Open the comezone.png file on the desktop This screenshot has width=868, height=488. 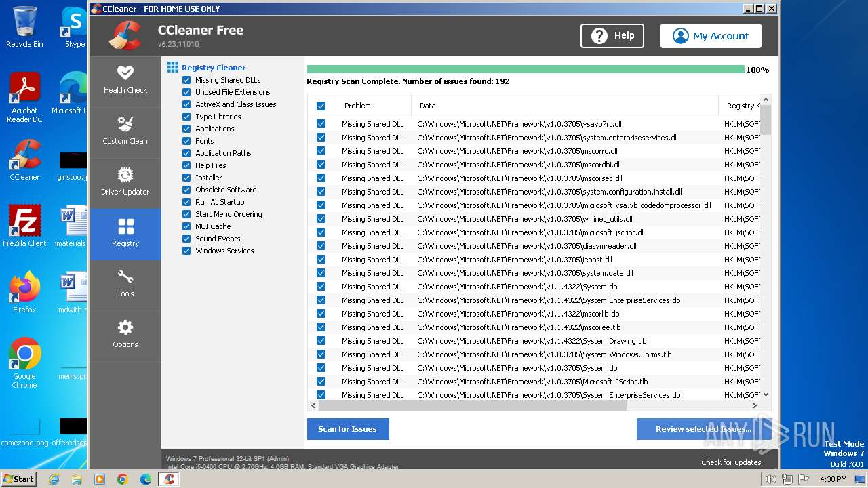tap(24, 431)
